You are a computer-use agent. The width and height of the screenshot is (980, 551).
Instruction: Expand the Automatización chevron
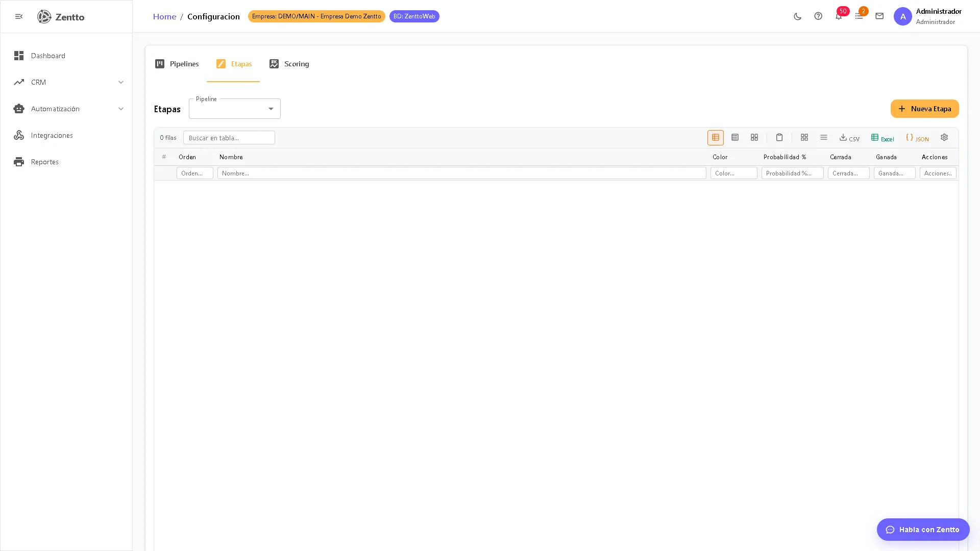[x=121, y=109]
